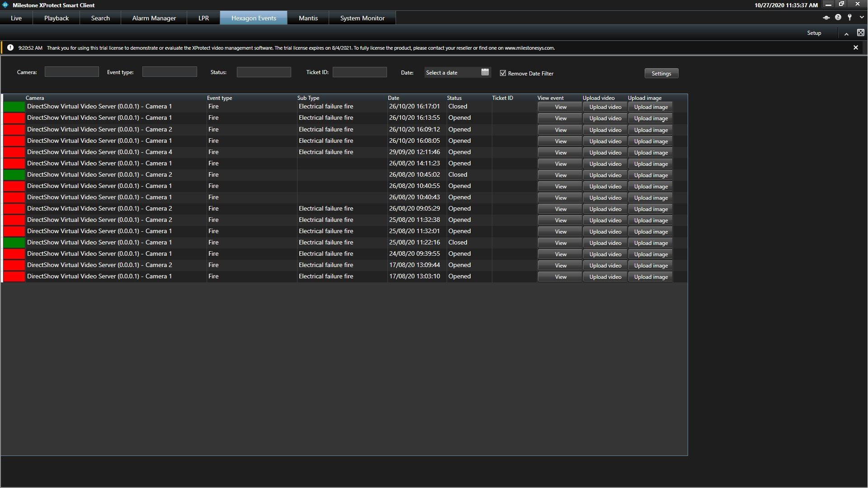View the event dated 26/08/20 10:40:55
The height and width of the screenshot is (488, 868).
tap(560, 186)
